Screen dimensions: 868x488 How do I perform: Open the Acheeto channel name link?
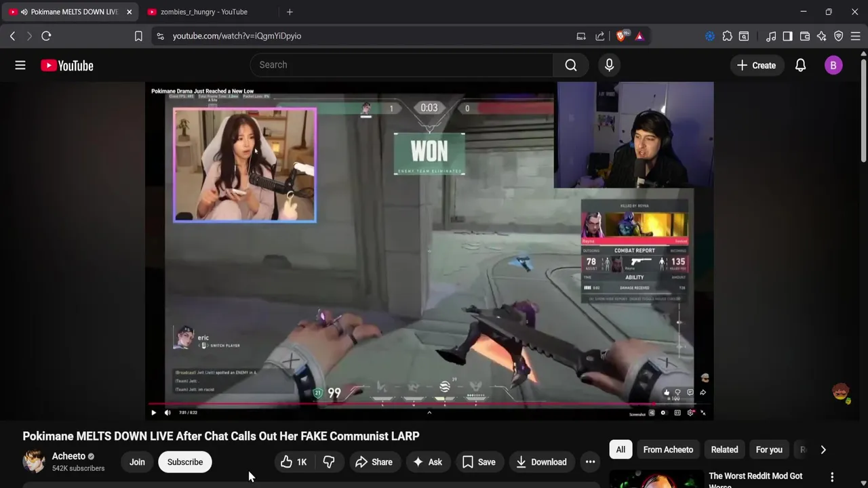(68, 456)
